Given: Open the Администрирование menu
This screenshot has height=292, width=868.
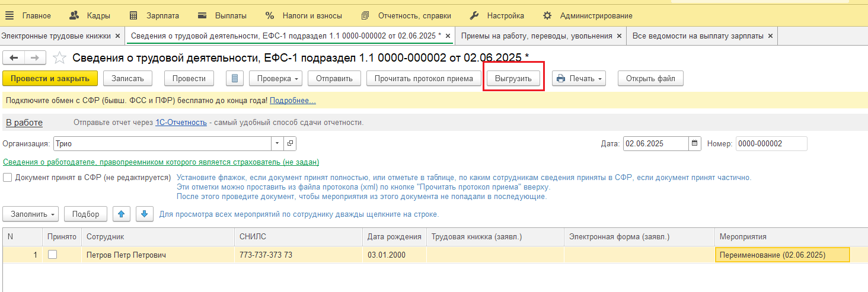Looking at the screenshot, I should pos(588,16).
